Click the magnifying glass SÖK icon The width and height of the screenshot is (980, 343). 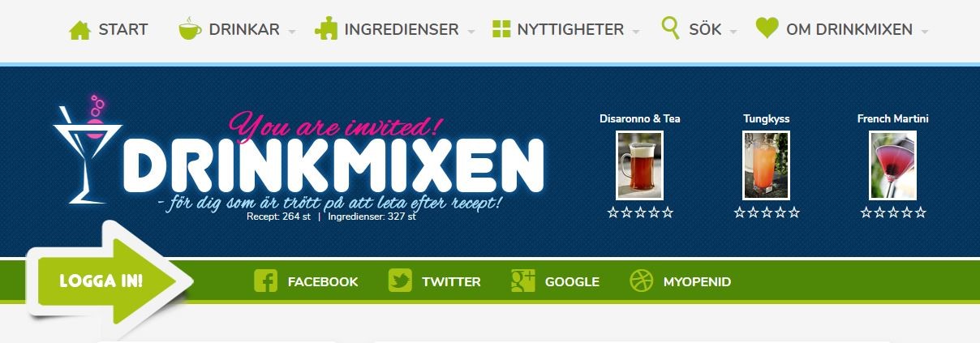[670, 28]
